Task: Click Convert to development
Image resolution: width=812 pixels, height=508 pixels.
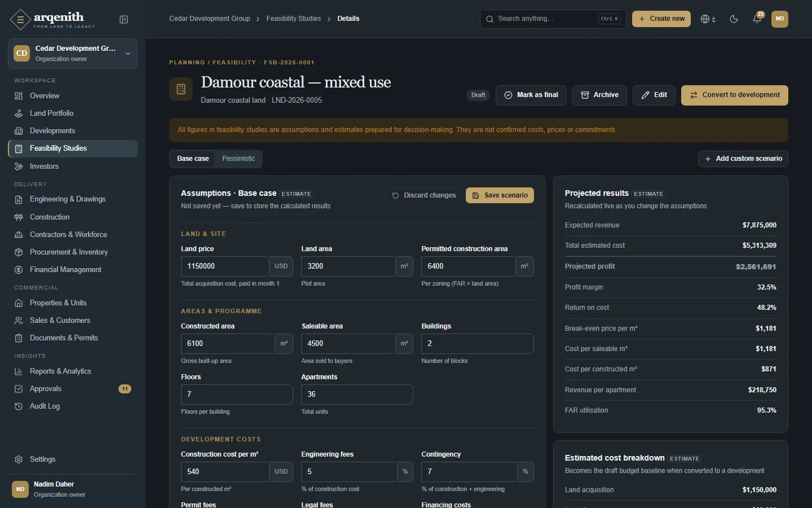Action: 735,95
